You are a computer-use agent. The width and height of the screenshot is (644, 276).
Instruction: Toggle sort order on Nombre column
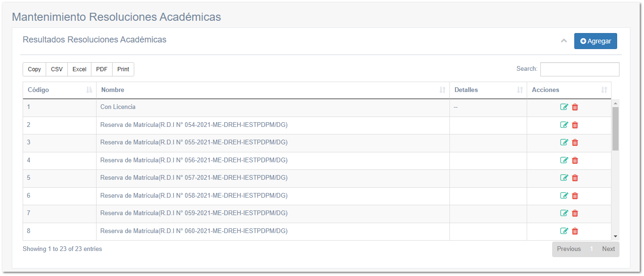[441, 90]
